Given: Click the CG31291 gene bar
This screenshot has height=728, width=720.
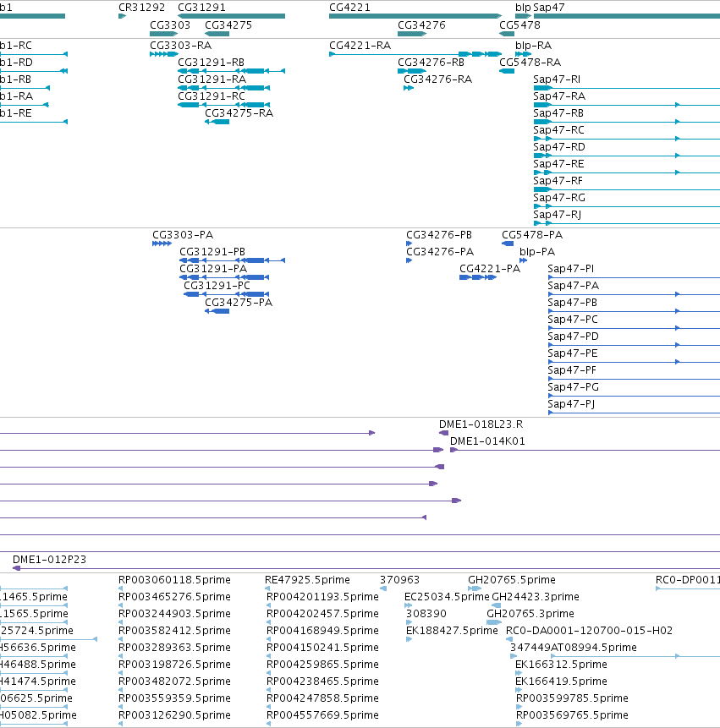Looking at the screenshot, I should point(231,16).
